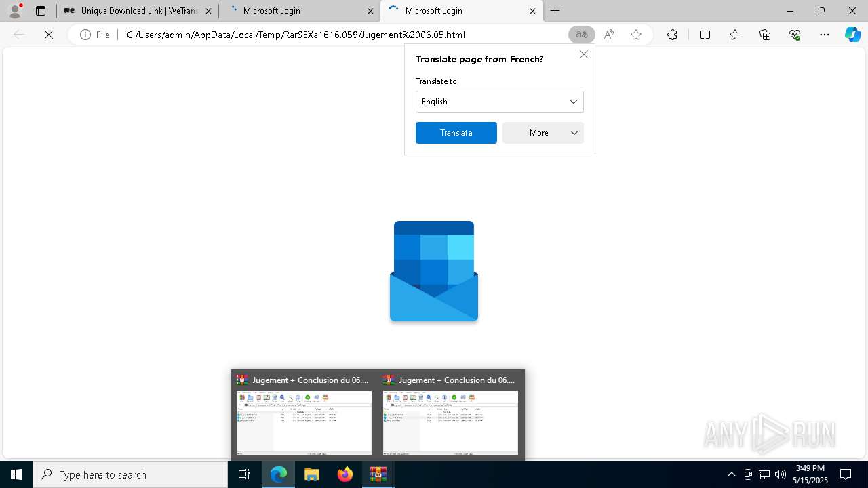Screen dimensions: 868x488
Task: Open a new browser tab
Action: 555,11
